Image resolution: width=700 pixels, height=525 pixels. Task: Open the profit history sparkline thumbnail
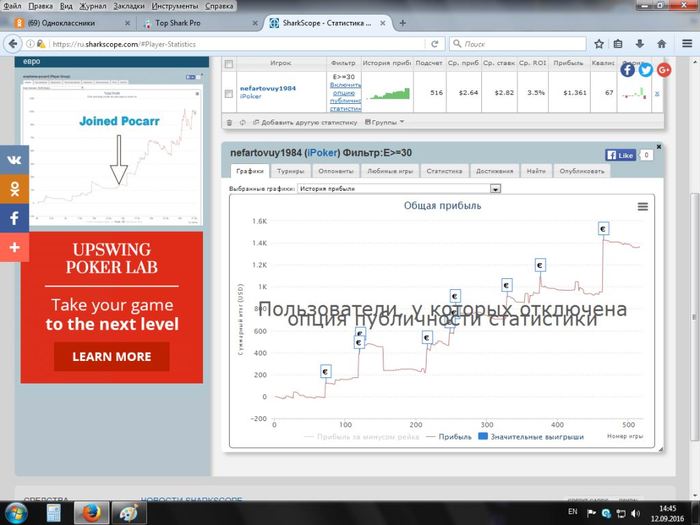388,93
